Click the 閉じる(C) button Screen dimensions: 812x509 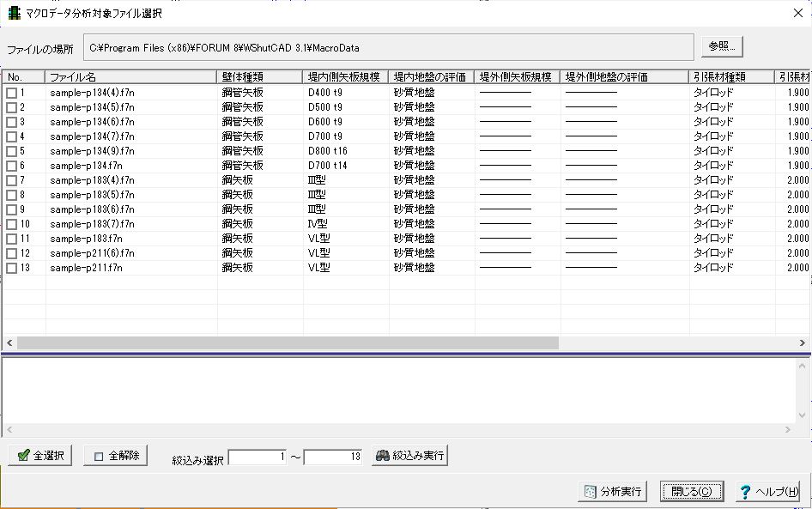point(691,491)
